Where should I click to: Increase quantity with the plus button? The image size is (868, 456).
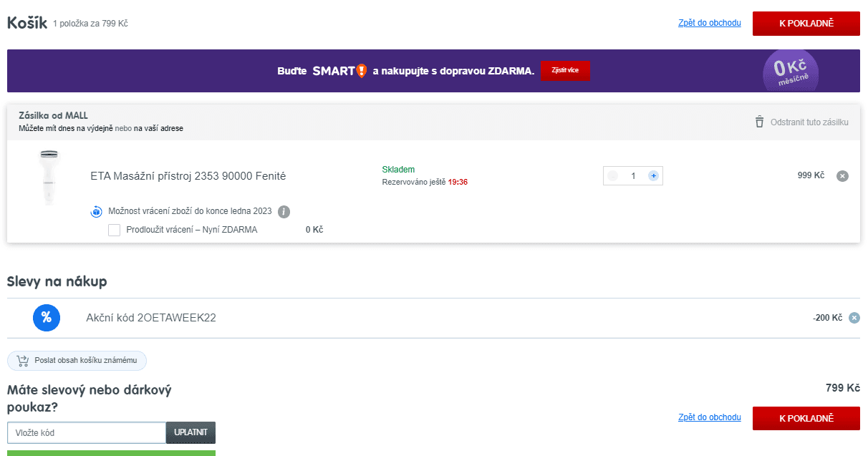(x=653, y=175)
